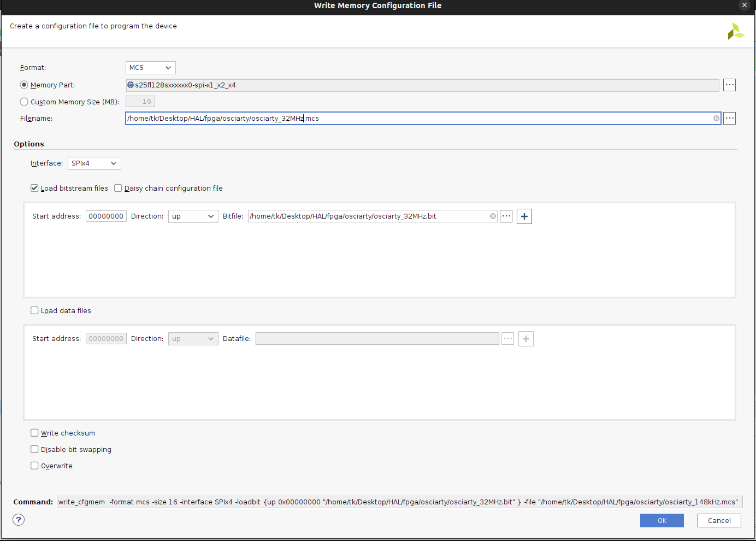
Task: Check the Overwrite option
Action: [34, 466]
